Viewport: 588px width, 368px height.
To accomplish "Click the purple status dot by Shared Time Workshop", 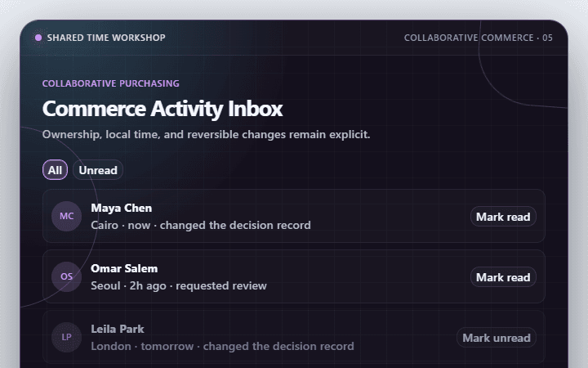I will pos(38,38).
